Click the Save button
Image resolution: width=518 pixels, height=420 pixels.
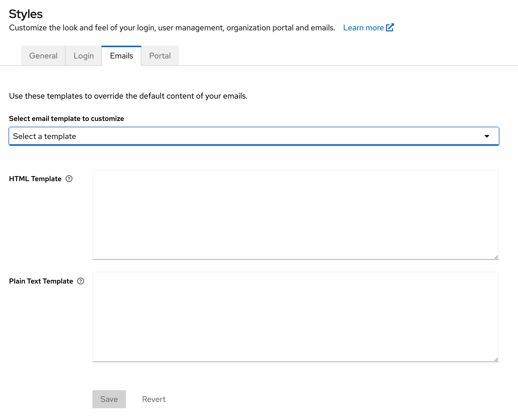109,399
